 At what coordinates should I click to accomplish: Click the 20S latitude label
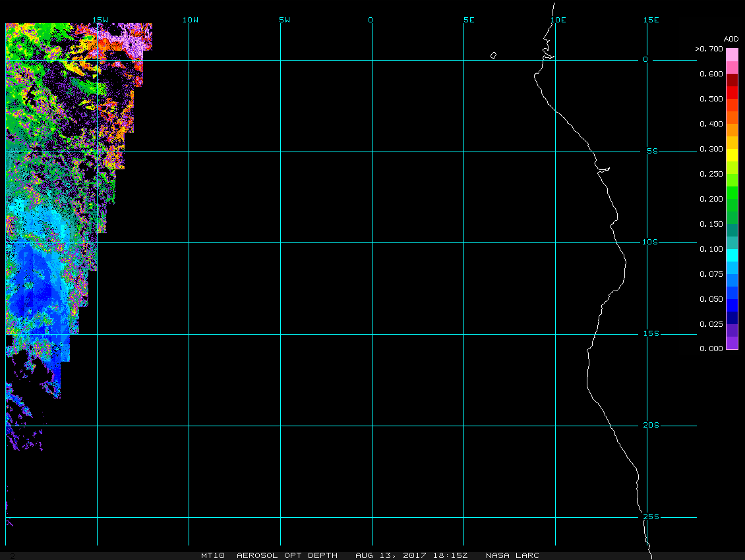pyautogui.click(x=651, y=425)
